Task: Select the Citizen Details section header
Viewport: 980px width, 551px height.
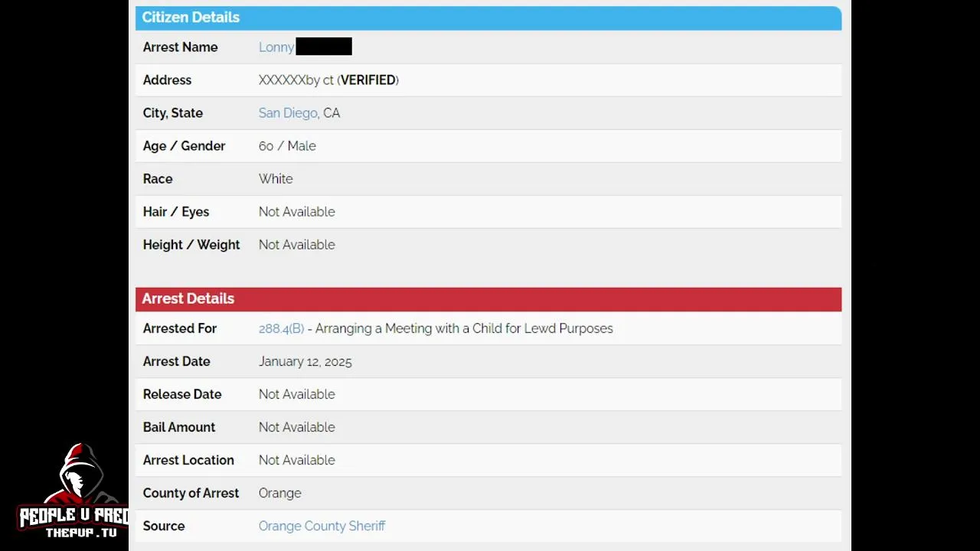Action: tap(488, 18)
